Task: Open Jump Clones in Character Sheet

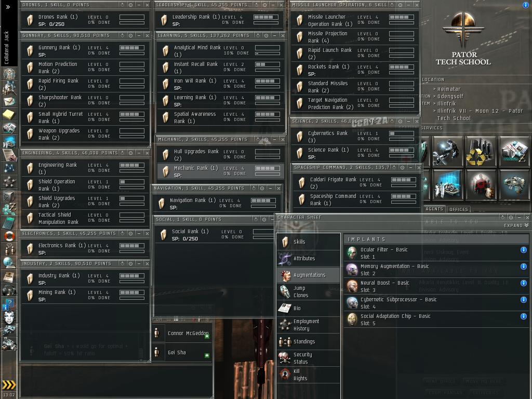Action: [x=309, y=292]
